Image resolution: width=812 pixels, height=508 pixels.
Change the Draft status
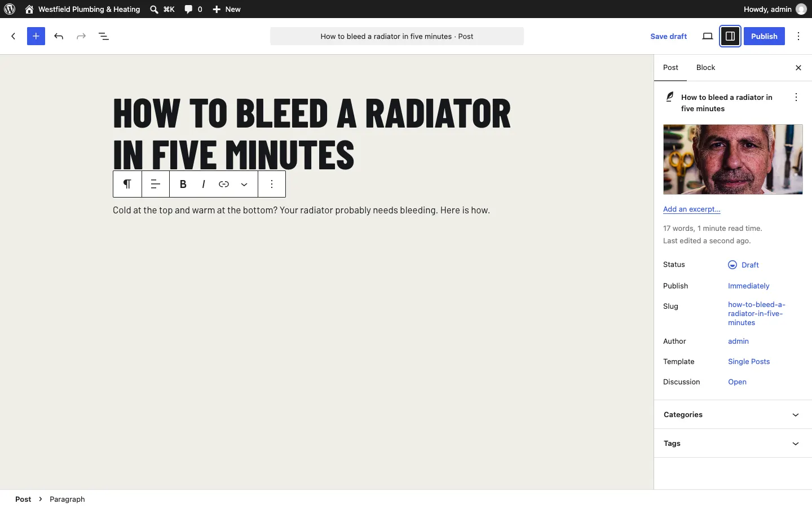744,265
